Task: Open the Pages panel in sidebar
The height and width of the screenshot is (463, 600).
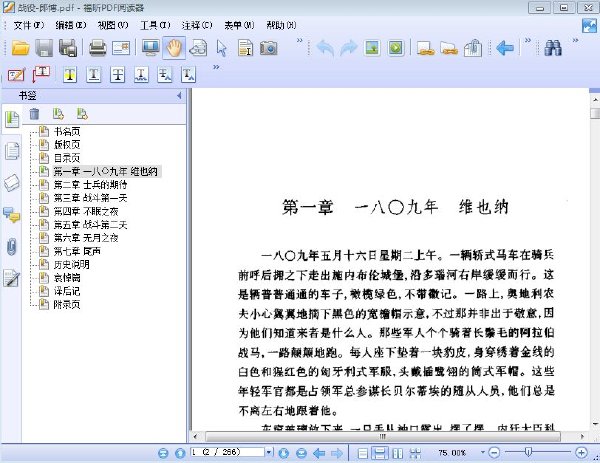Action: coord(12,151)
